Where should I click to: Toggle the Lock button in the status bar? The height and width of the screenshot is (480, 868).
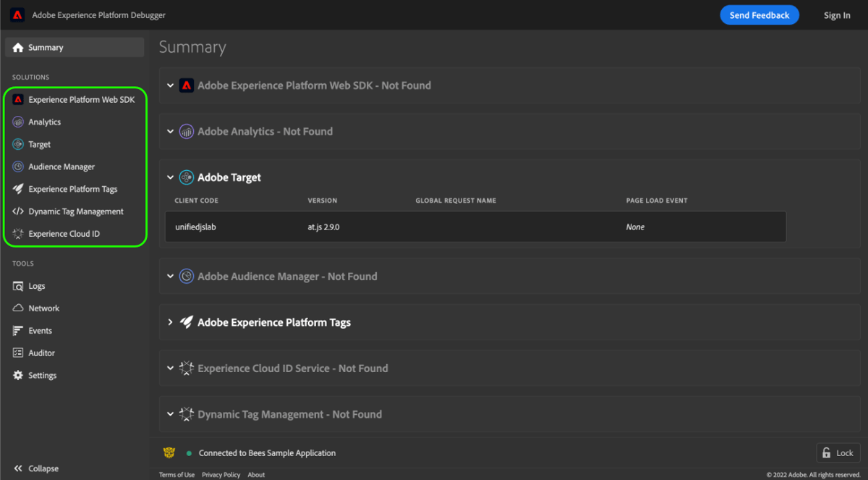(838, 452)
